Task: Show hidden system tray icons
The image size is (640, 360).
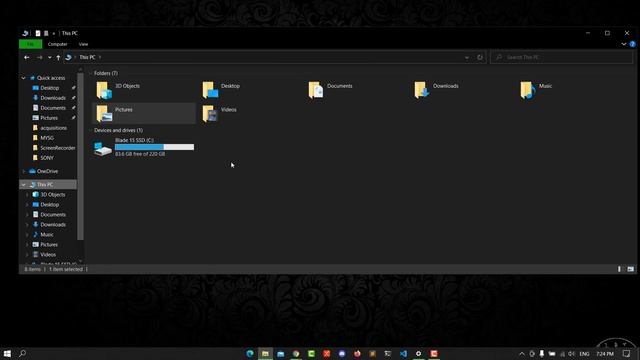Action: tap(522, 353)
